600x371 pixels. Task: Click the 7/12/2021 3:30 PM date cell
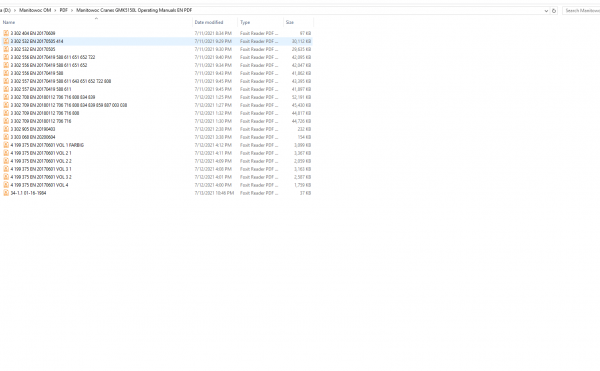213,137
